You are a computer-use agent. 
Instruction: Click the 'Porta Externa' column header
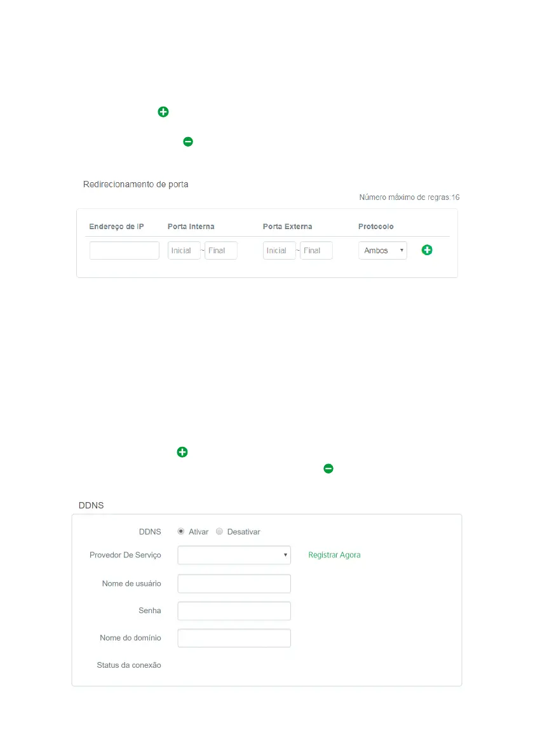[288, 226]
